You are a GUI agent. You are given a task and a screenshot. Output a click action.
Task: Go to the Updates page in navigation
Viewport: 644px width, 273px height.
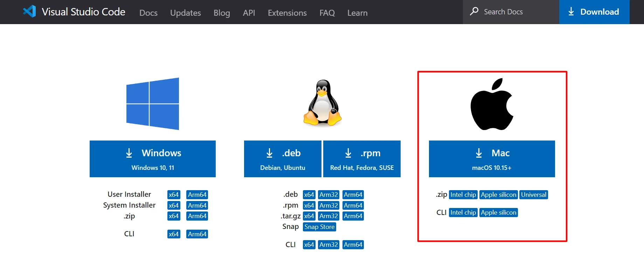coord(186,13)
